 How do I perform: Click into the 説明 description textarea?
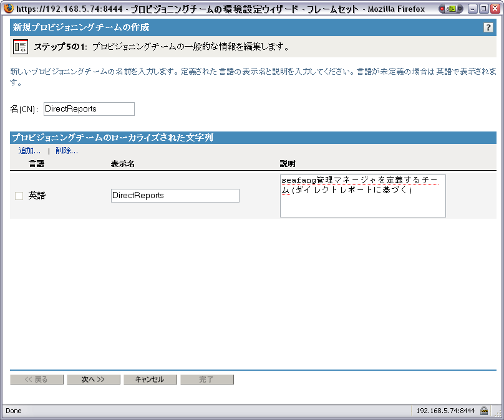pyautogui.click(x=363, y=196)
